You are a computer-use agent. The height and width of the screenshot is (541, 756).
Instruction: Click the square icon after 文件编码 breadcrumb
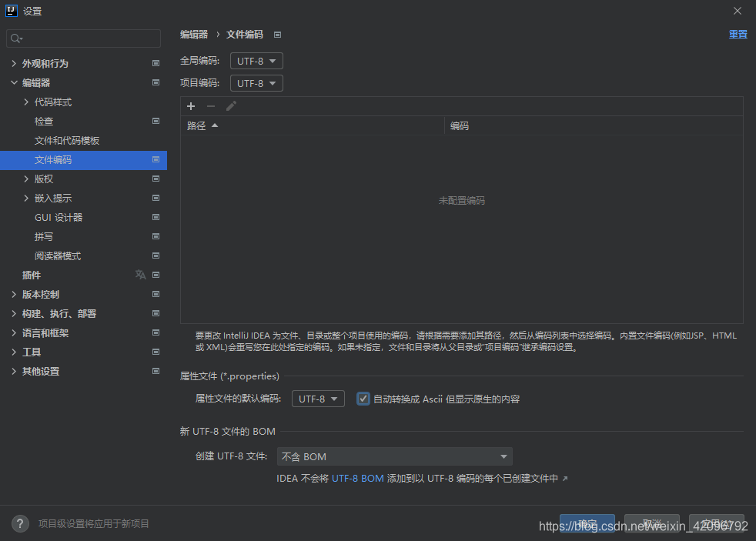(x=277, y=34)
